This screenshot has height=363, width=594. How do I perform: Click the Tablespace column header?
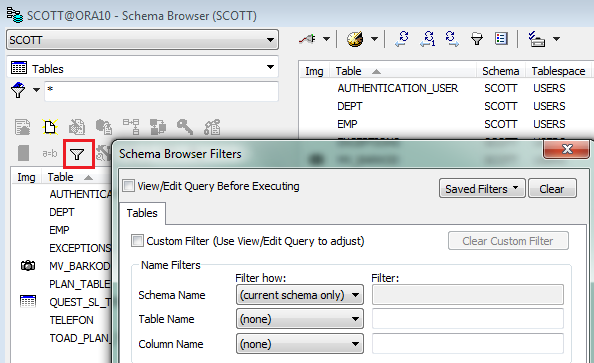558,71
